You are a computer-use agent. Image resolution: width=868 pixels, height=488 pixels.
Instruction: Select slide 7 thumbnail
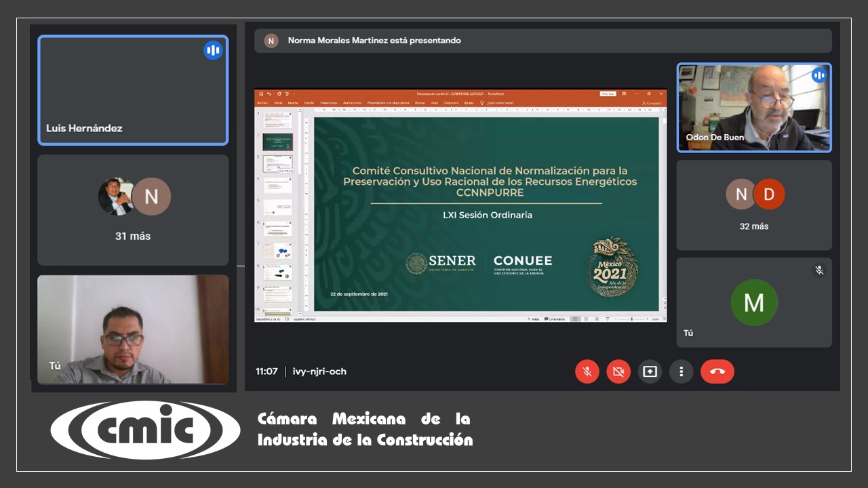[277, 250]
